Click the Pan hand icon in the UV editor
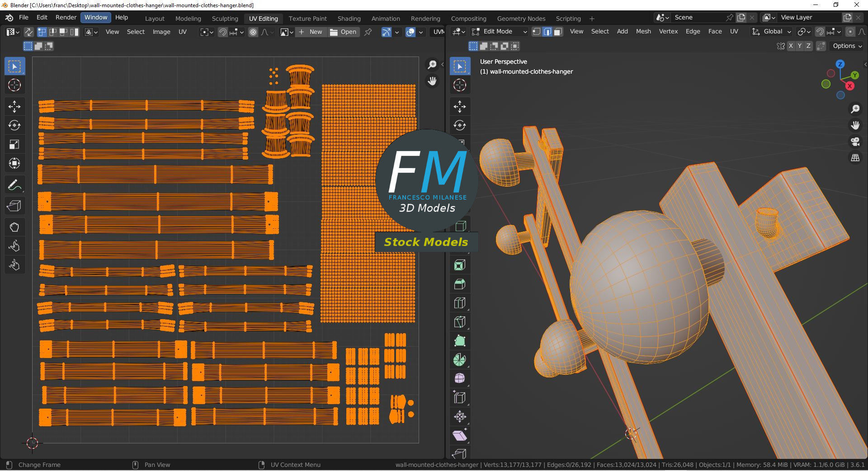Screen dimensions: 868x471 coord(432,81)
